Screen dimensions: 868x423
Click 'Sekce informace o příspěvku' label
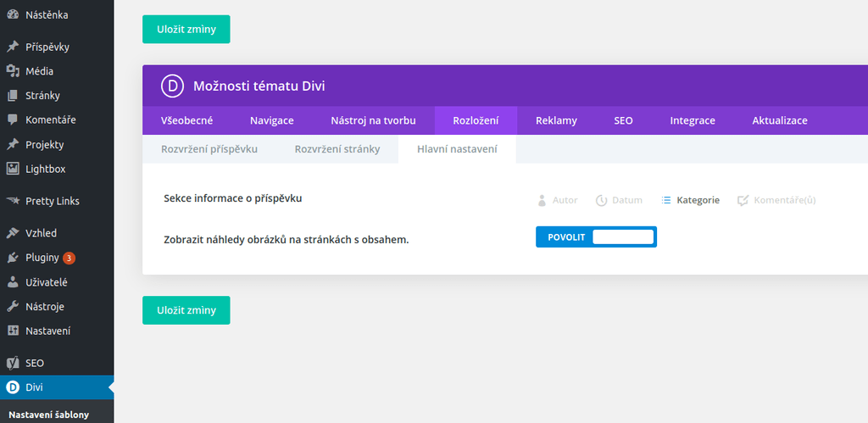point(233,198)
